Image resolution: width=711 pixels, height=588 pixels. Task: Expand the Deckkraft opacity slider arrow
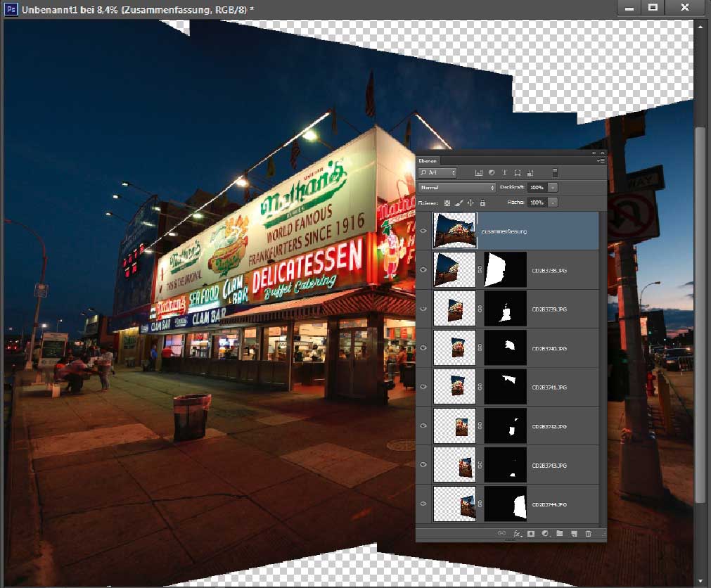(553, 188)
